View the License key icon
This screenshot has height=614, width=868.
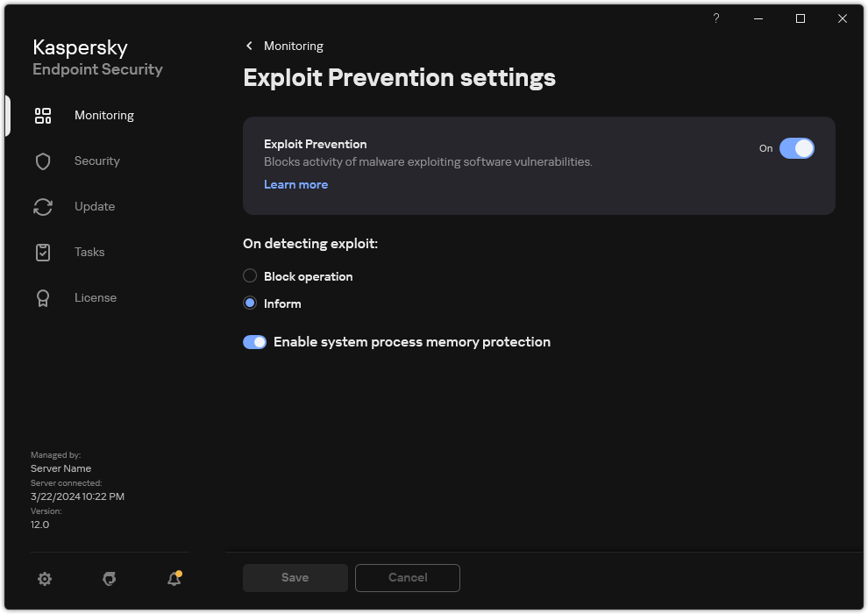point(43,297)
